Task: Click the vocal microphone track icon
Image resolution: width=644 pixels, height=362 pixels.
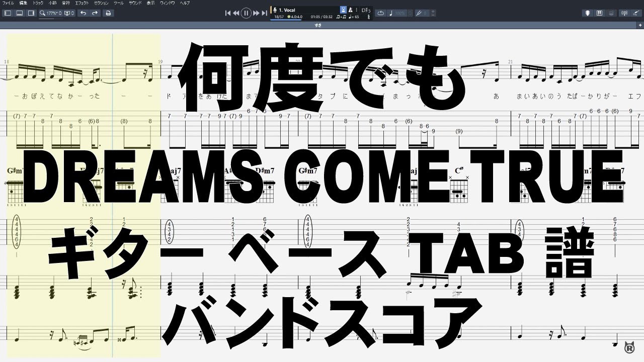Action: pos(275,10)
